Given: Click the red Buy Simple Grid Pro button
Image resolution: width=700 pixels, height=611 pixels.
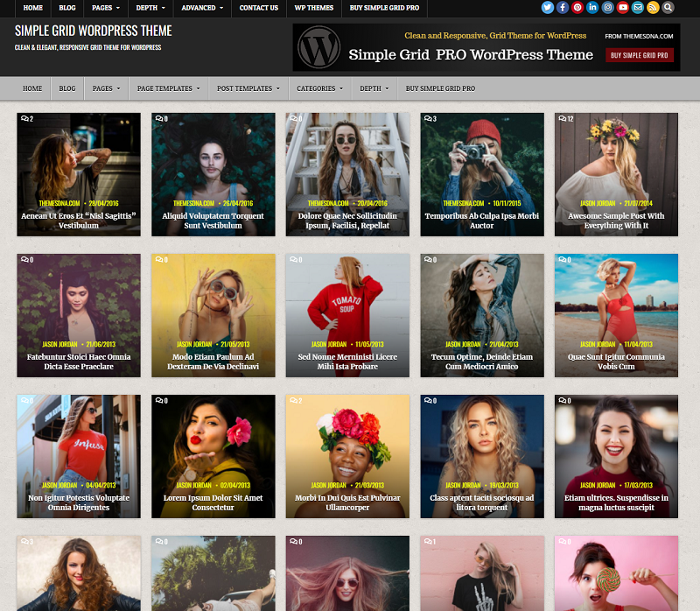Looking at the screenshot, I should pos(639,55).
